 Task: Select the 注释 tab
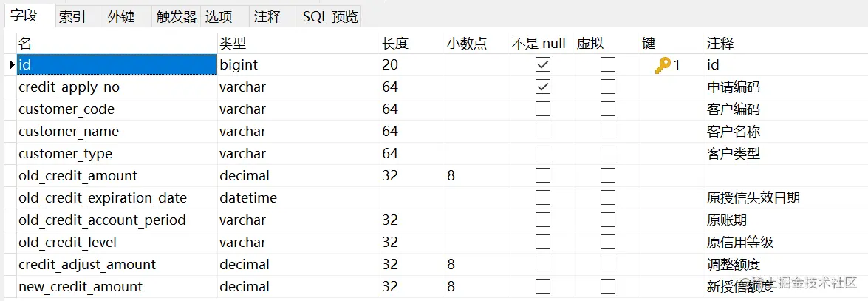(267, 17)
